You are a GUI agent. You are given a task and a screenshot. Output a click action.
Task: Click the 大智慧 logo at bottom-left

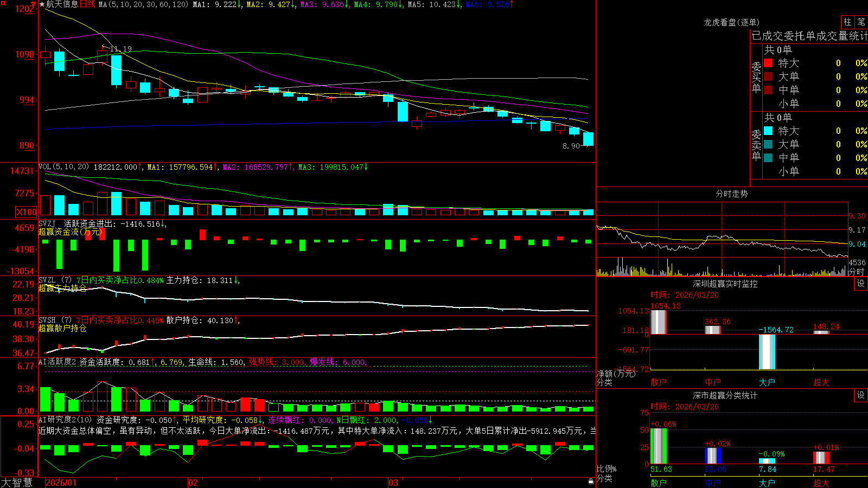tap(17, 483)
